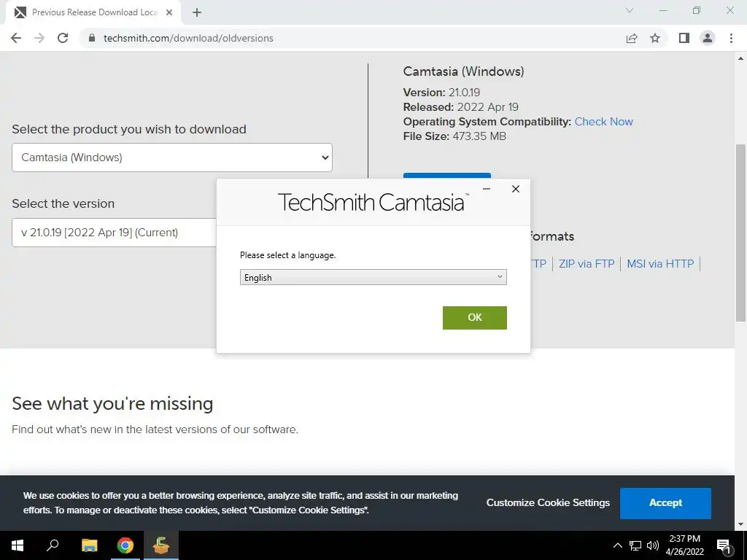Click the 'Released: 2022 Apr 19' text
This screenshot has height=560, width=747.
click(461, 106)
